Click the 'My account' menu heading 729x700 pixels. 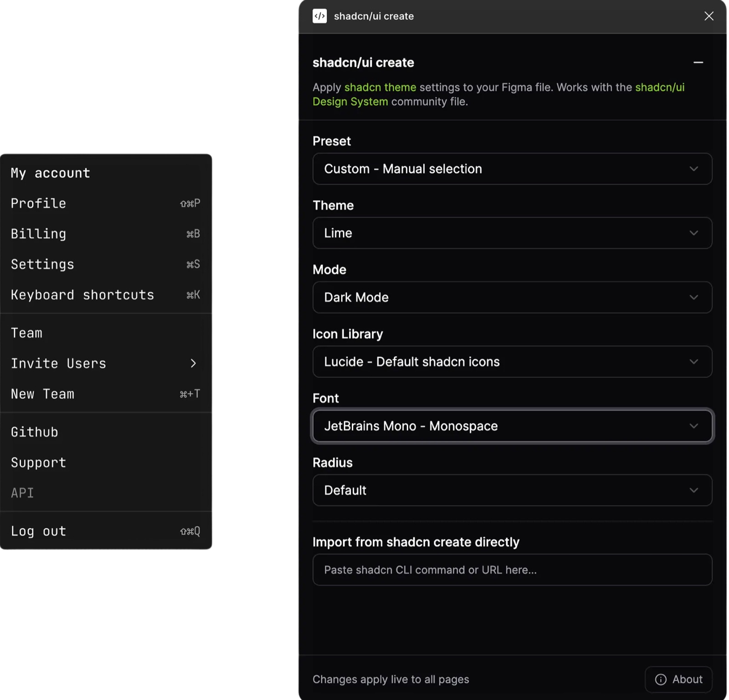pos(51,173)
